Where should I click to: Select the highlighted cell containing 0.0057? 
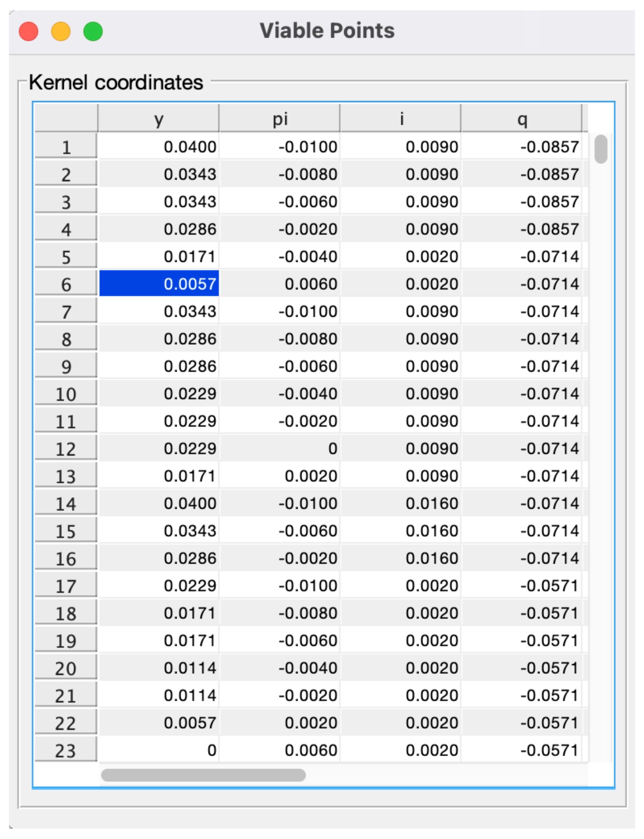(159, 284)
